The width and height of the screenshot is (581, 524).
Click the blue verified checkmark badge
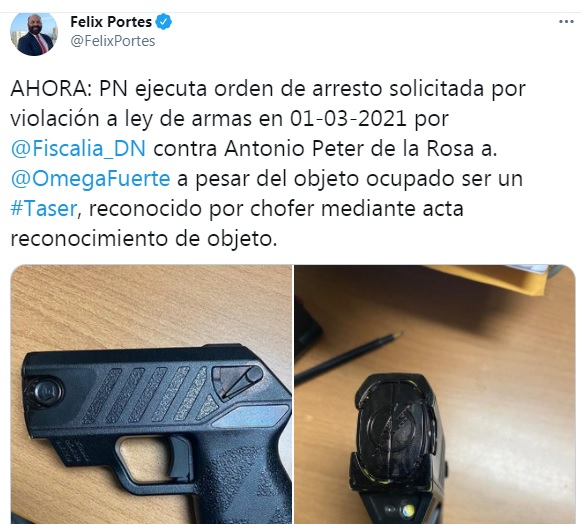tap(163, 22)
